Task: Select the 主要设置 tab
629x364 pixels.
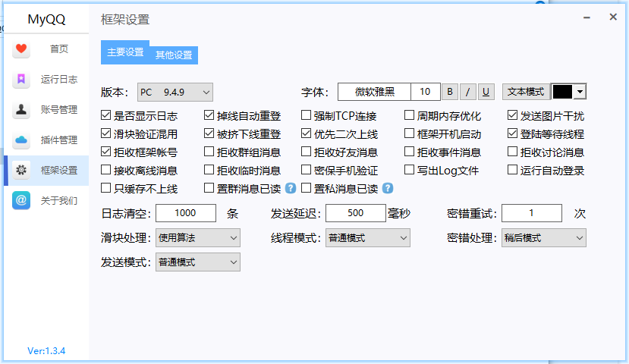Action: [125, 52]
